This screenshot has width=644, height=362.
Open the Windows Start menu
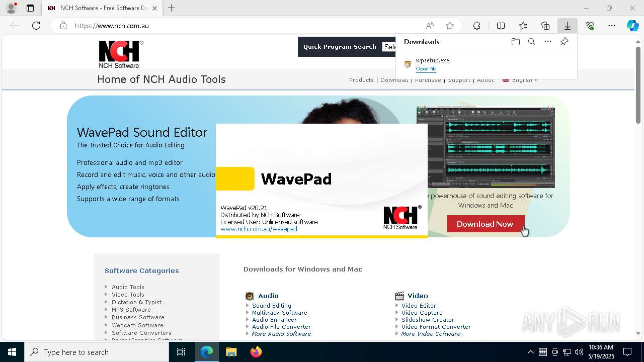[x=12, y=352]
